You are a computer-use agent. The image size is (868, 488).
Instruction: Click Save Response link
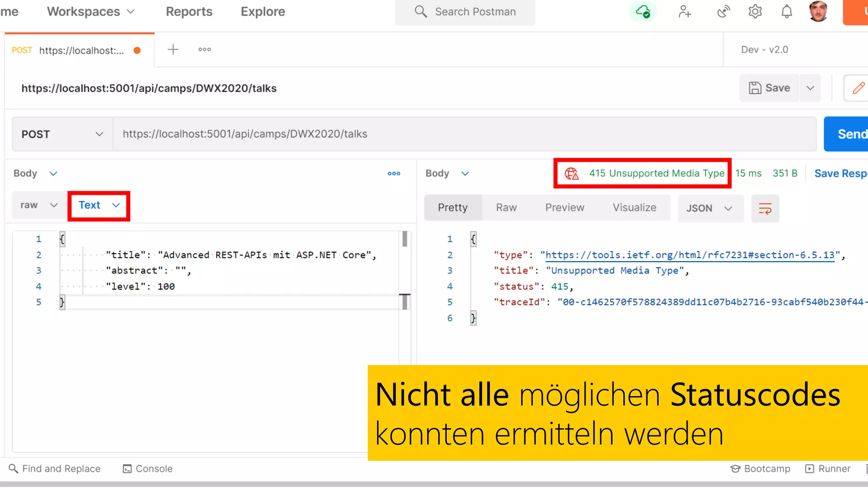tap(841, 173)
